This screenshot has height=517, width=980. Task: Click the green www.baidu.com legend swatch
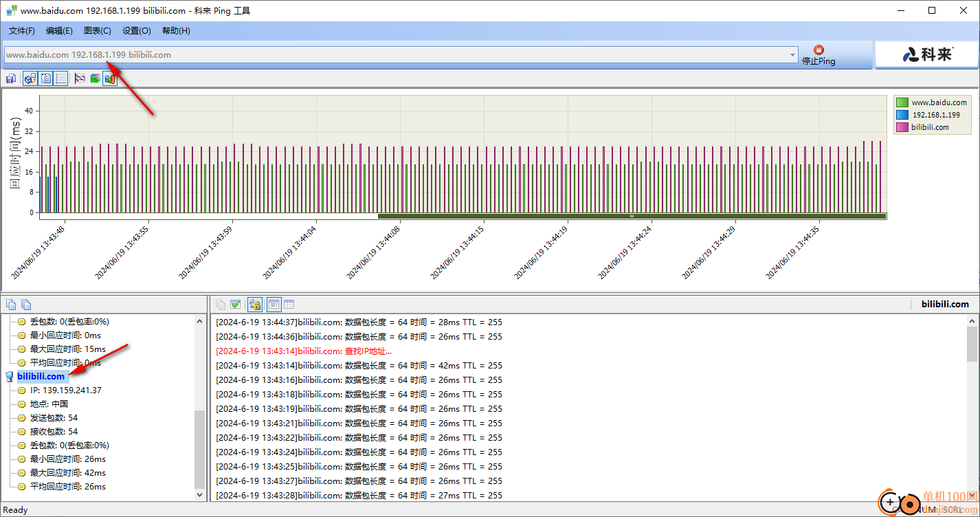[902, 102]
